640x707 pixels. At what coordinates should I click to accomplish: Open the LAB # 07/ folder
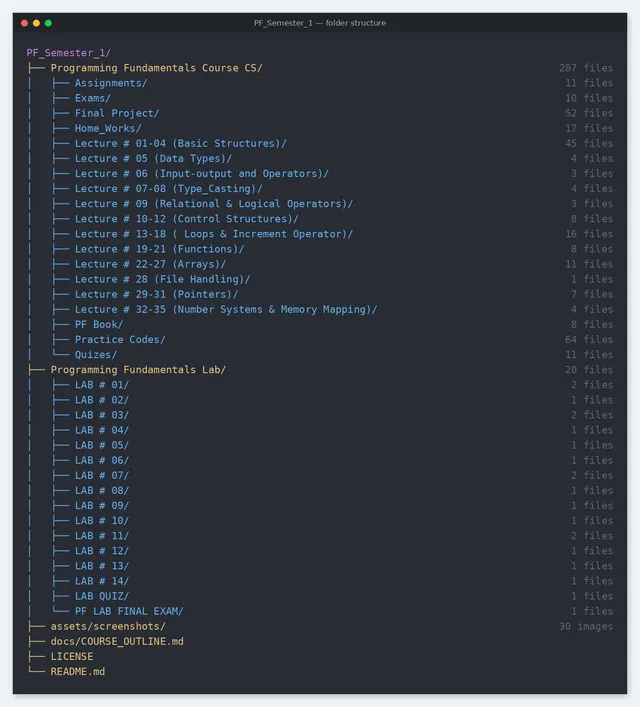102,476
